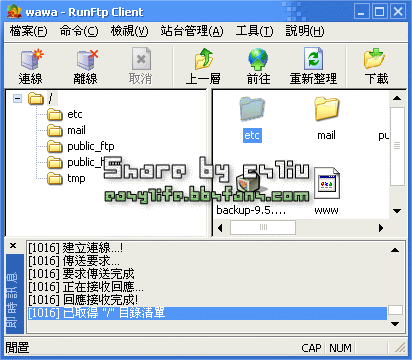The image size is (412, 360).
Task: Click the CAP status bar indicator
Action: coord(311,348)
